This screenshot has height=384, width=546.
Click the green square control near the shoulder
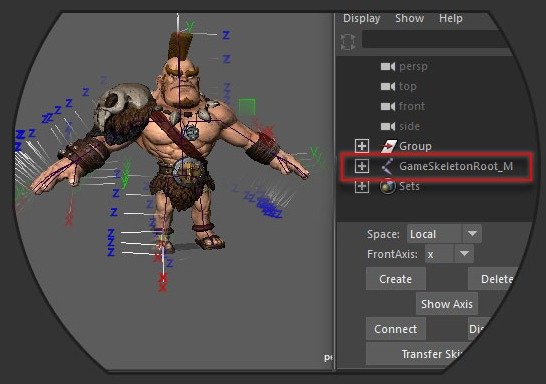pyautogui.click(x=247, y=107)
